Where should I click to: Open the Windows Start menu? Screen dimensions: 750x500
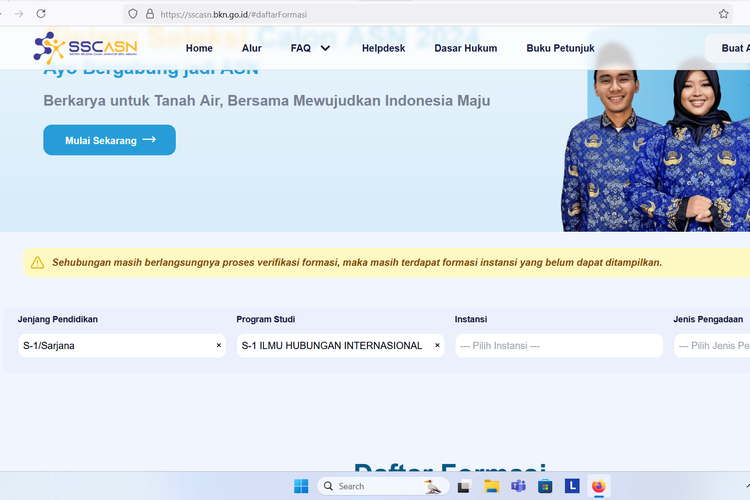(301, 486)
